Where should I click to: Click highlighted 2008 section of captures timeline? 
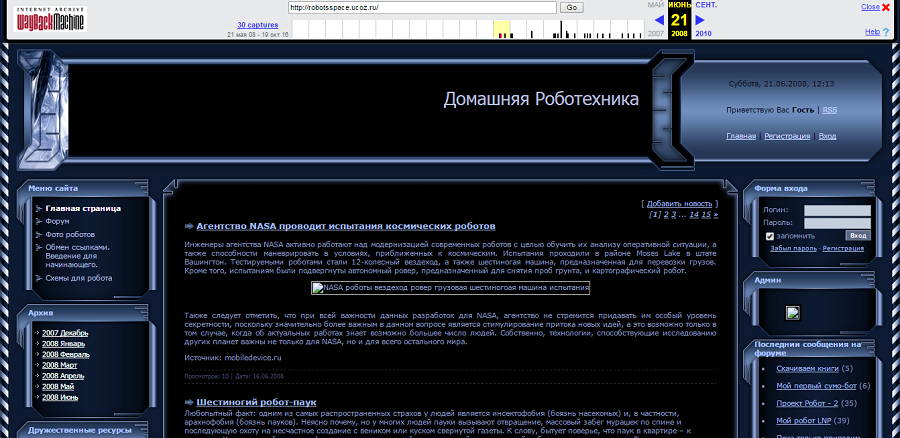click(x=502, y=29)
